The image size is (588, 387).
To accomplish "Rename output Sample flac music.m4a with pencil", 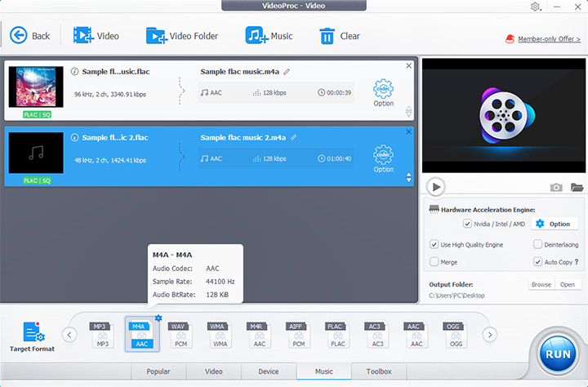I will (287, 72).
